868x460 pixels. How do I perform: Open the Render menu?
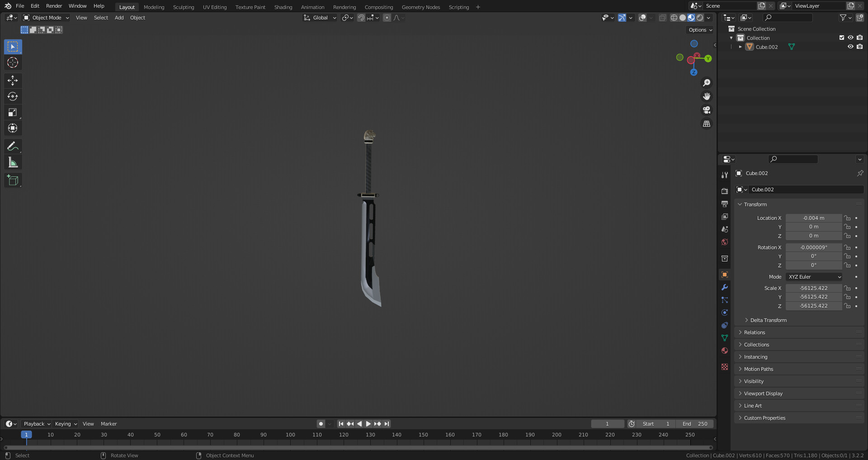pyautogui.click(x=54, y=6)
